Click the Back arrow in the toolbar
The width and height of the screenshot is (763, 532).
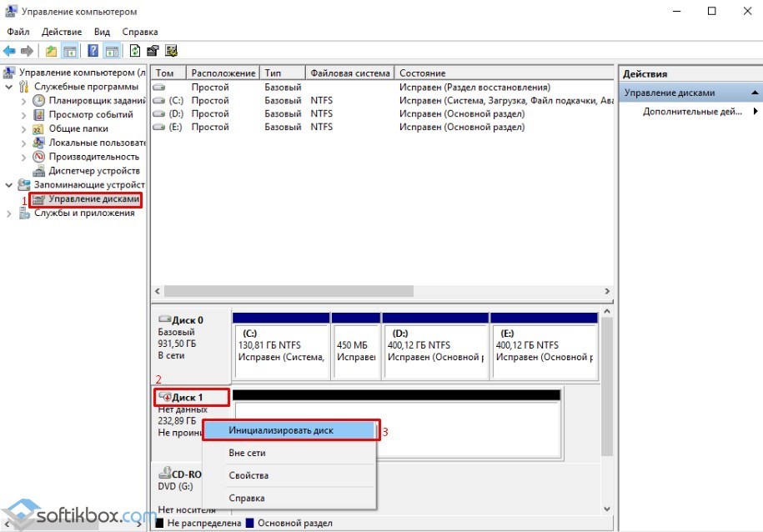(x=9, y=51)
